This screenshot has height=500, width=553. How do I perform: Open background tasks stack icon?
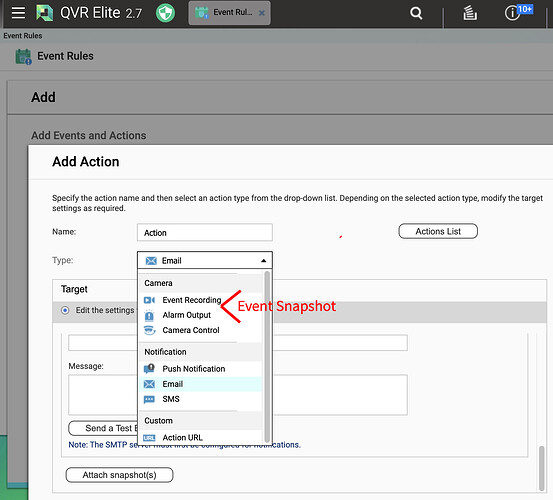470,13
